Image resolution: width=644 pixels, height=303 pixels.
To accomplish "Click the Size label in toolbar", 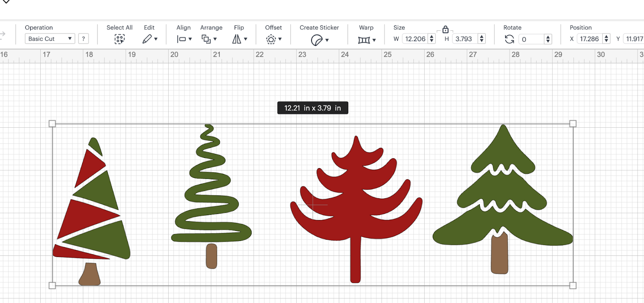I will click(x=399, y=27).
